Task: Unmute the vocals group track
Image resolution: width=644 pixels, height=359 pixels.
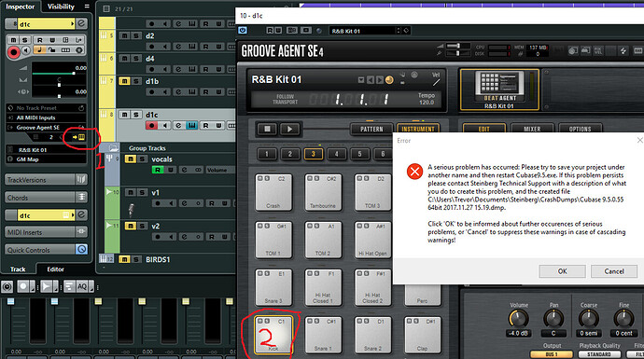Action: [x=130, y=159]
